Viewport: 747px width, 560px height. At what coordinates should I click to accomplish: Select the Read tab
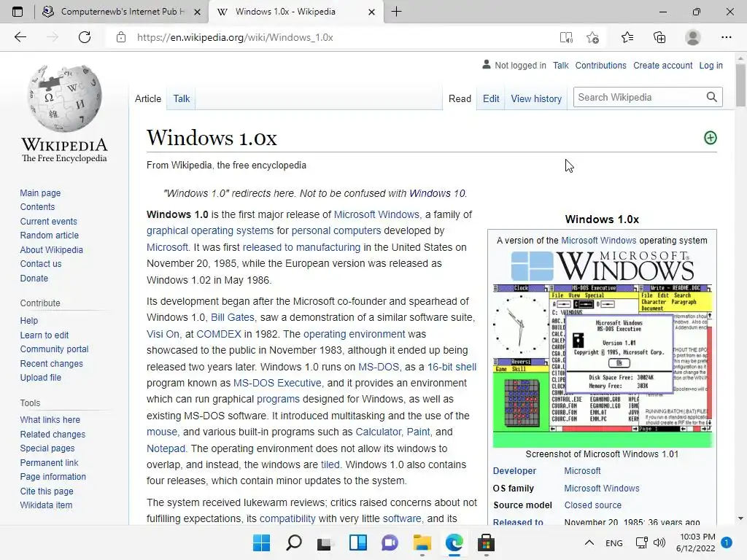coord(460,98)
